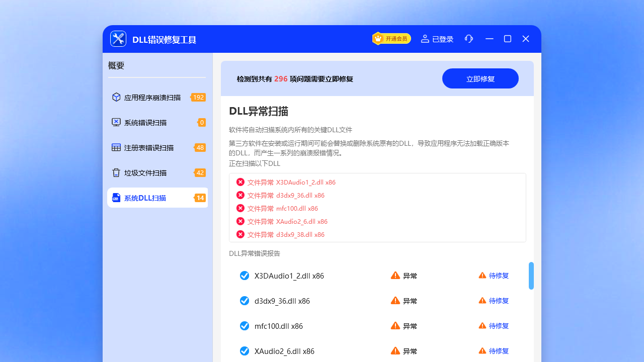Screen dimensions: 644x362
Task: Click the 立即修复 button
Action: [x=480, y=78]
